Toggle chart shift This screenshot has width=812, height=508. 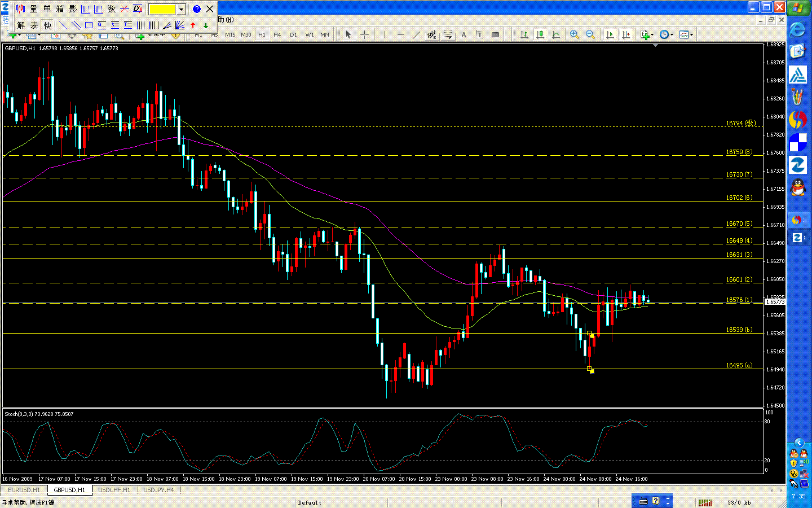[x=625, y=35]
